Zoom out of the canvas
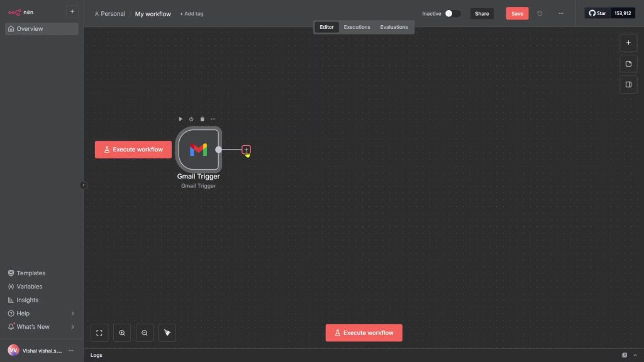644x362 pixels. click(x=145, y=333)
